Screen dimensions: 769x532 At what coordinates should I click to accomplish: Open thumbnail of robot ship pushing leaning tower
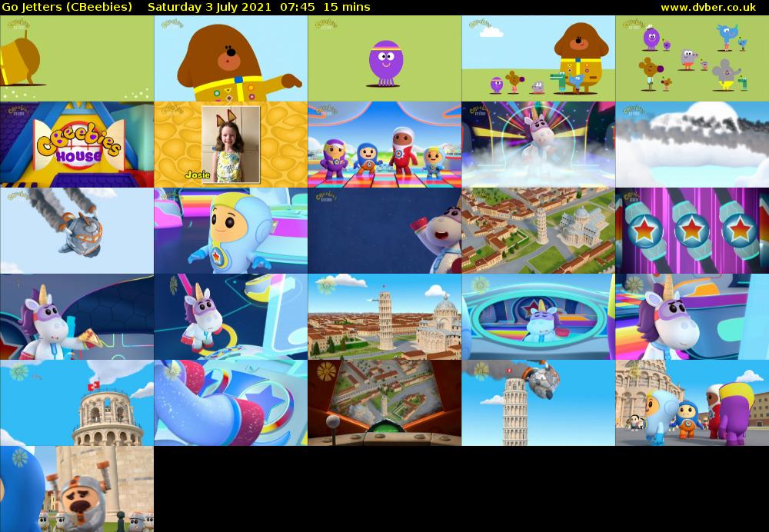(x=538, y=403)
